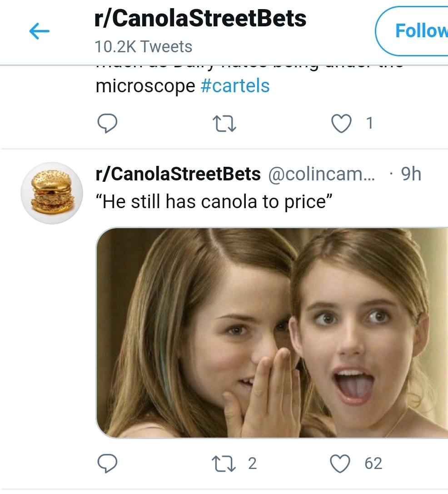The height and width of the screenshot is (494, 448).
Task: Like the tweet with 62 likes
Action: pos(340,464)
